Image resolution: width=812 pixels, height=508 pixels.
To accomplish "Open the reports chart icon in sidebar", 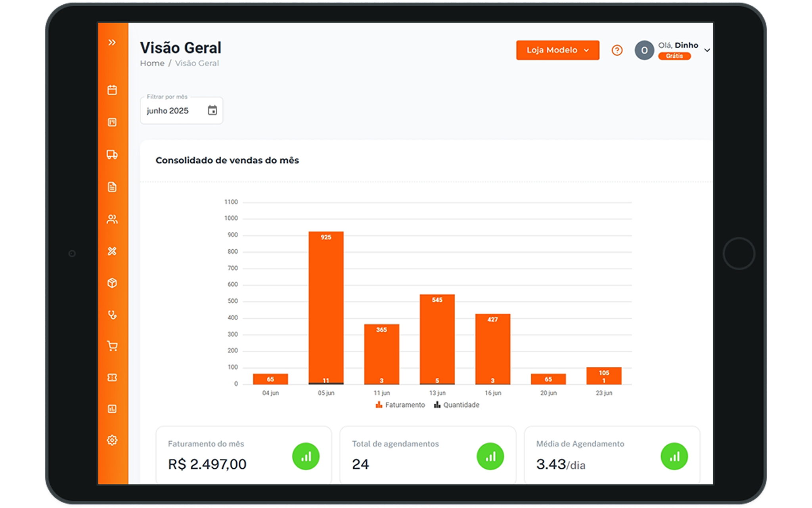I will 112,408.
